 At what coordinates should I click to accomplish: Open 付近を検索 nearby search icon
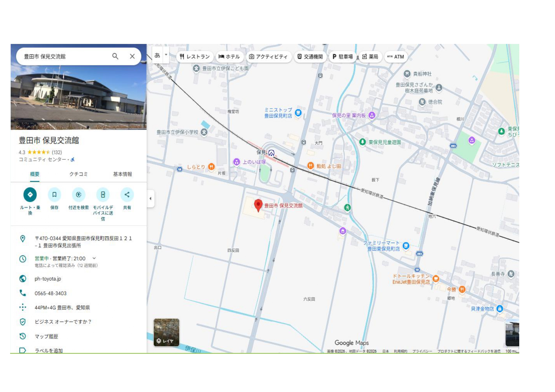click(x=78, y=195)
